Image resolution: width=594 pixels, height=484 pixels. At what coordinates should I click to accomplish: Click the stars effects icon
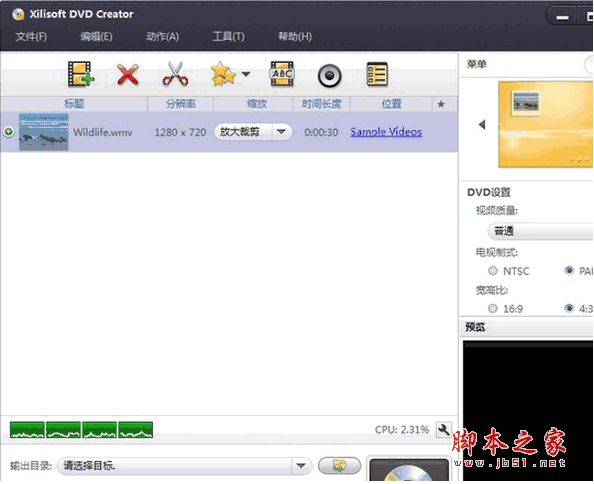223,74
